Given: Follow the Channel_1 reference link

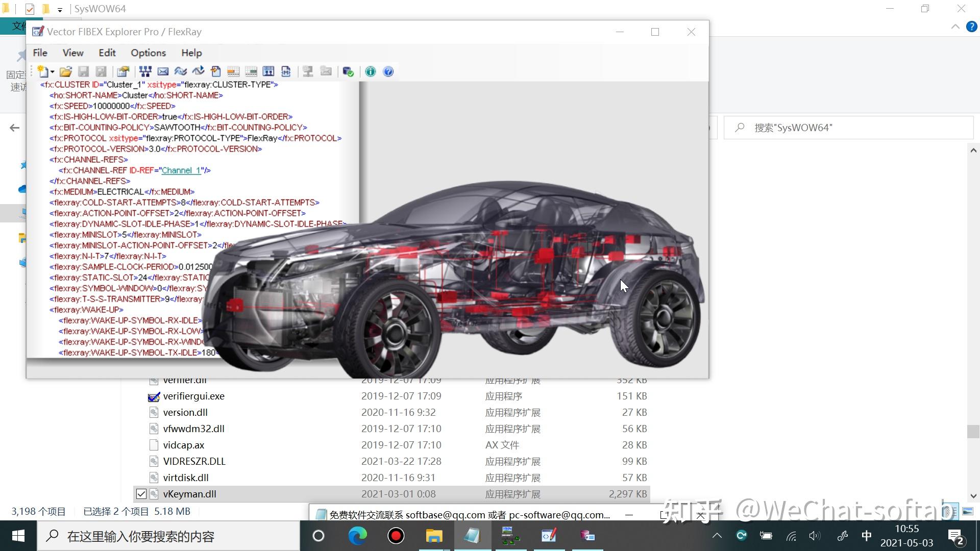Looking at the screenshot, I should click(x=181, y=170).
